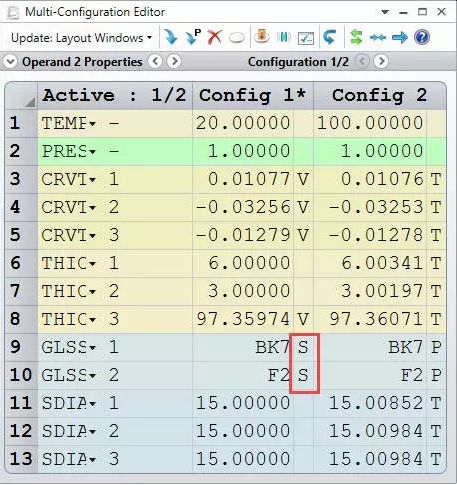Click the Reset curved arrow icon
This screenshot has height=485, width=457.
click(330, 37)
